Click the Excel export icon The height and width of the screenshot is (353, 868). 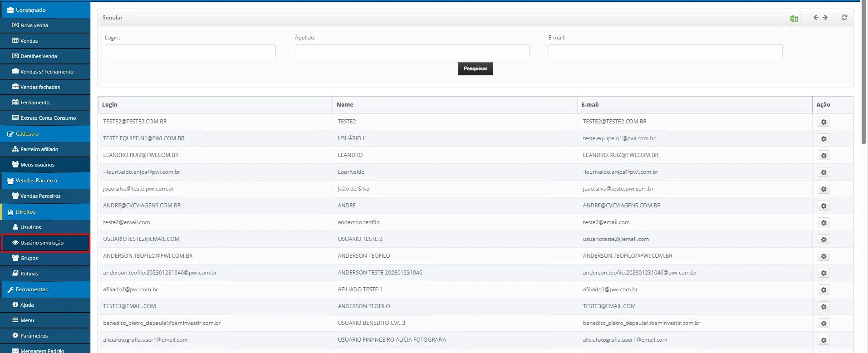(794, 18)
